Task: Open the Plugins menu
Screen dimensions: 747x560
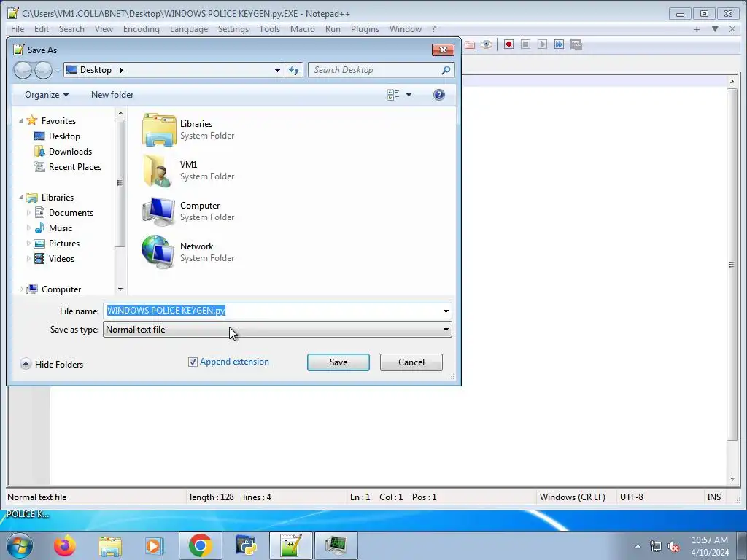Action: pos(365,29)
